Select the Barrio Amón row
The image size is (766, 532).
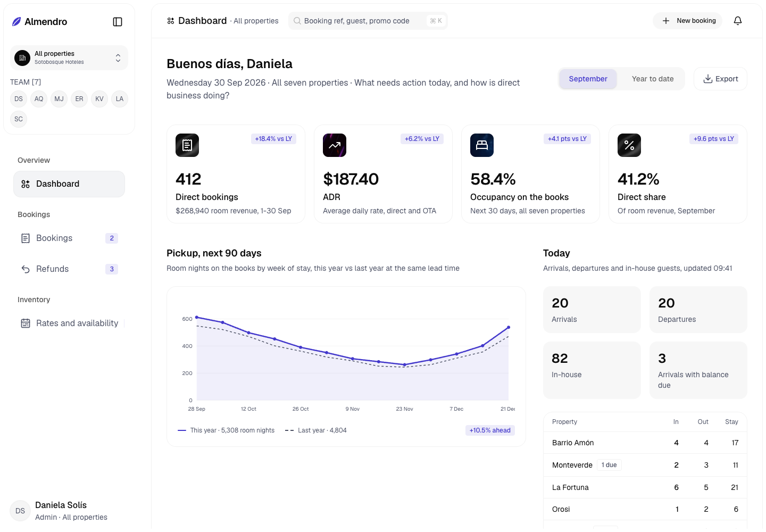pos(645,443)
